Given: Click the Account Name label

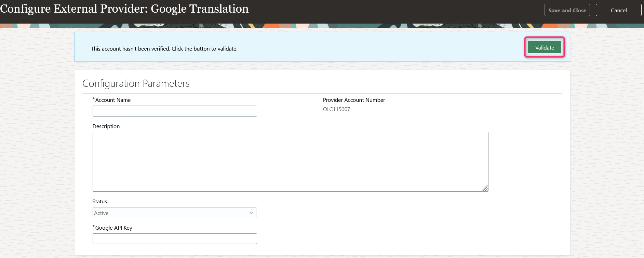Looking at the screenshot, I should pyautogui.click(x=113, y=100).
